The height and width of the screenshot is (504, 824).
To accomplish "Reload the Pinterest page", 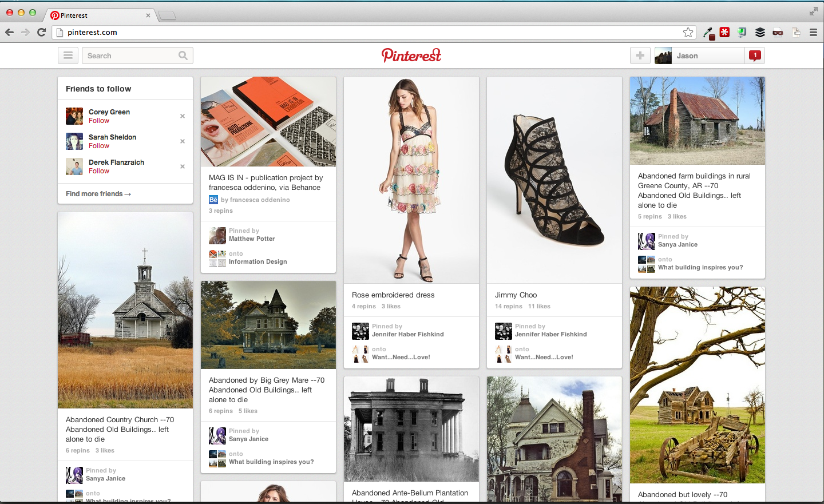I will coord(41,32).
